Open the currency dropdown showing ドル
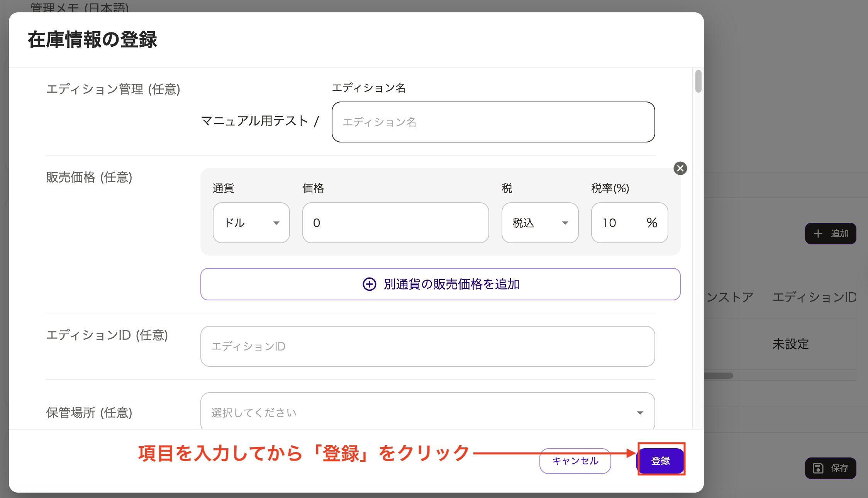868x498 pixels. (x=251, y=223)
